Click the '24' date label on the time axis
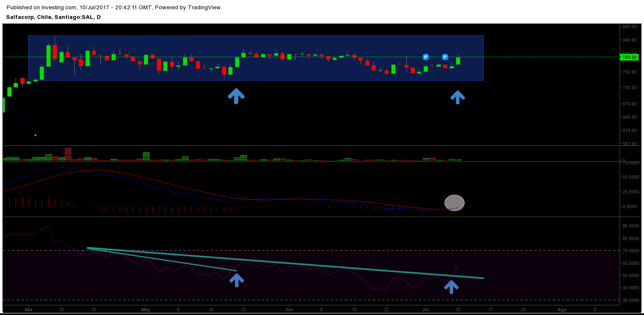644x315 pixels. pos(523,309)
